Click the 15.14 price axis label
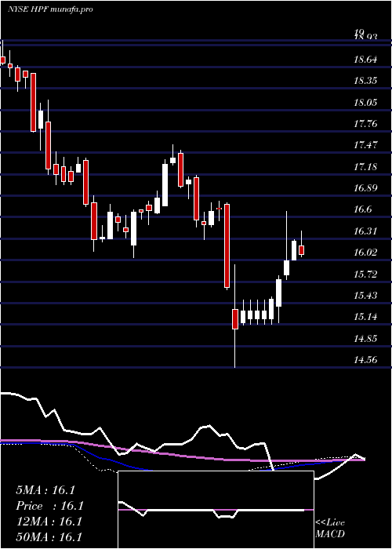The height and width of the screenshot is (549, 392). point(365,317)
